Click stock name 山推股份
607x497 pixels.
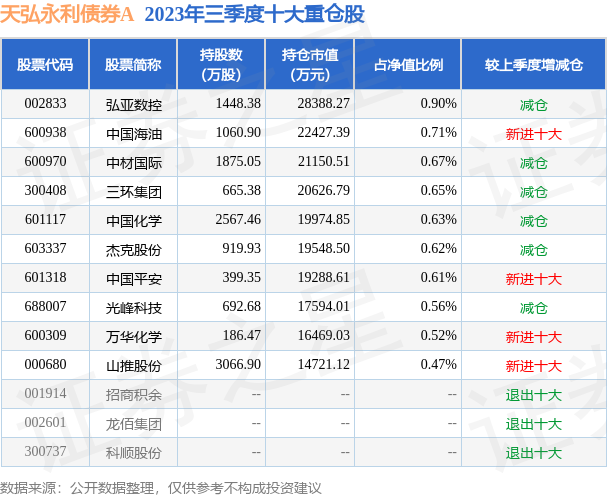click(x=134, y=366)
